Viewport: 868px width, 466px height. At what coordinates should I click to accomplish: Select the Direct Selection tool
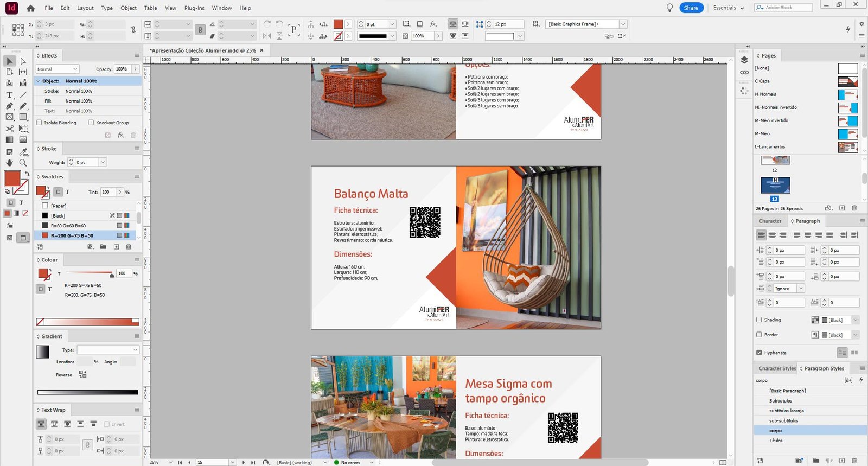point(23,61)
